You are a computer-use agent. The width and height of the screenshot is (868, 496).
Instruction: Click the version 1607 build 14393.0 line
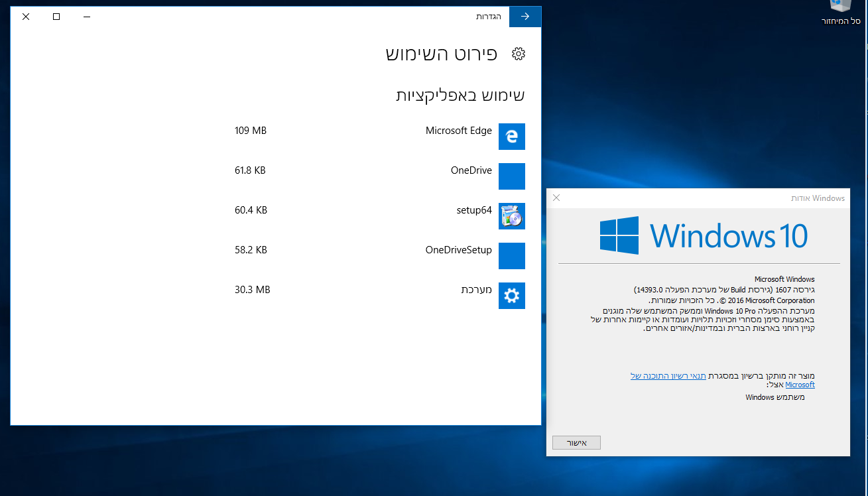pyautogui.click(x=724, y=290)
